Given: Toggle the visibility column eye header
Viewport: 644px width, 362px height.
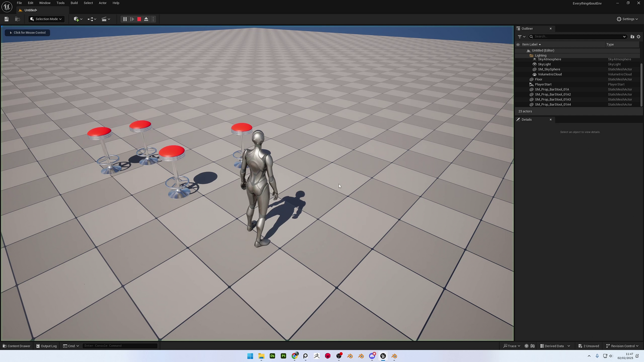Looking at the screenshot, I should click(518, 45).
